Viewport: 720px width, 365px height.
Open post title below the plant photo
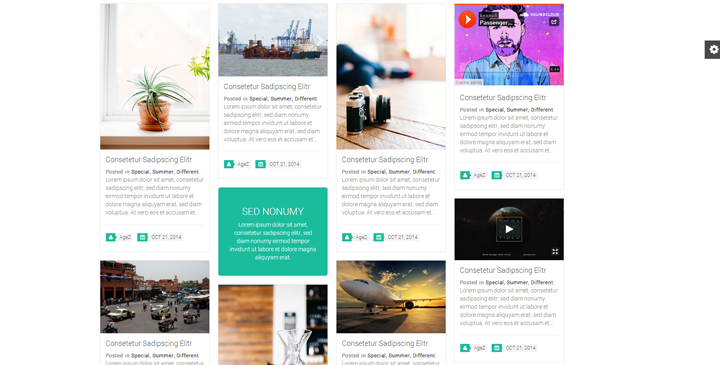148,160
